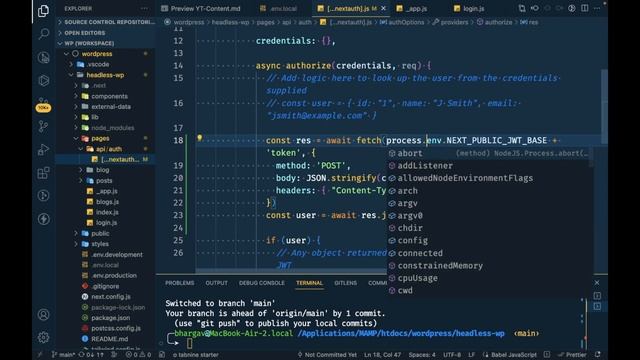Select allowedNodeEnvironmentFlags suggestion
Screen dimensions: 640x360
coord(490,178)
